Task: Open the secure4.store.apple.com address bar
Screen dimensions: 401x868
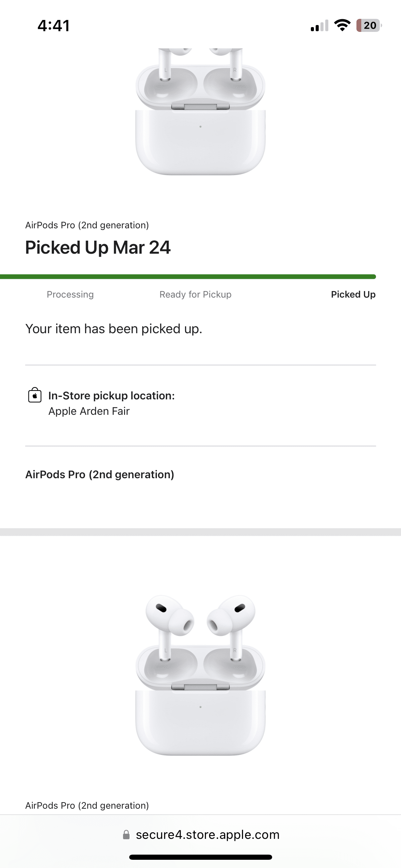Action: (207, 835)
